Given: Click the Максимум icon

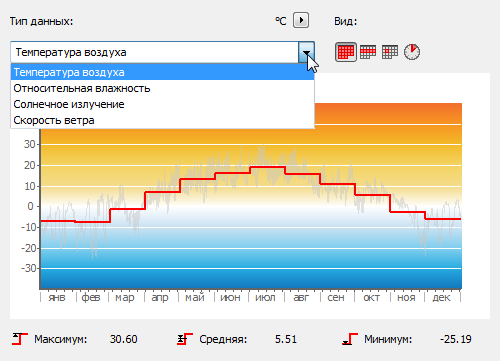Looking at the screenshot, I should point(20,339).
